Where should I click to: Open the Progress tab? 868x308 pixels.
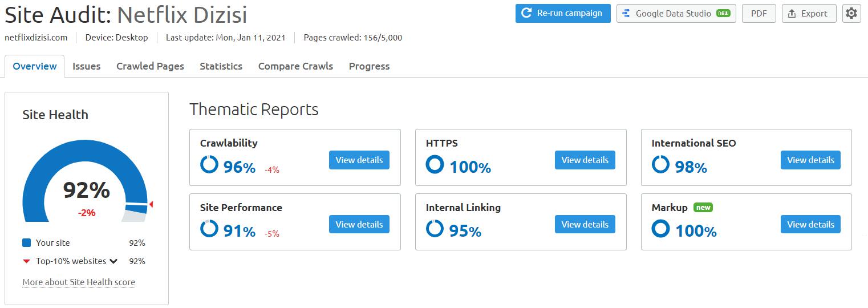point(369,66)
